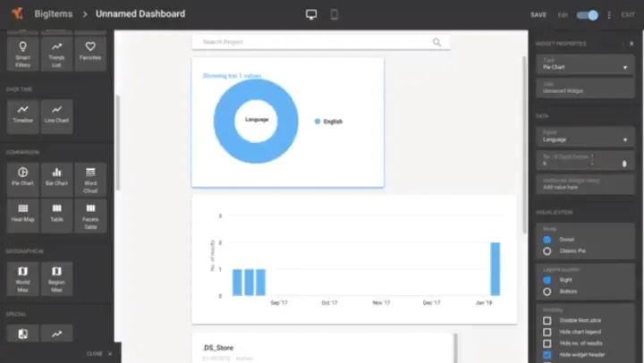This screenshot has height=363, width=644.
Task: Check the Hide chart legend option
Action: [547, 332]
